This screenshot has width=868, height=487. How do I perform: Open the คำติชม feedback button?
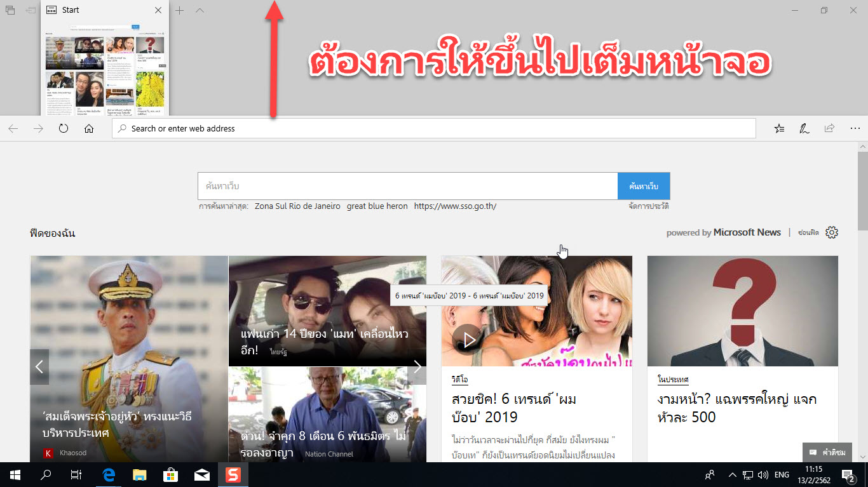click(827, 452)
